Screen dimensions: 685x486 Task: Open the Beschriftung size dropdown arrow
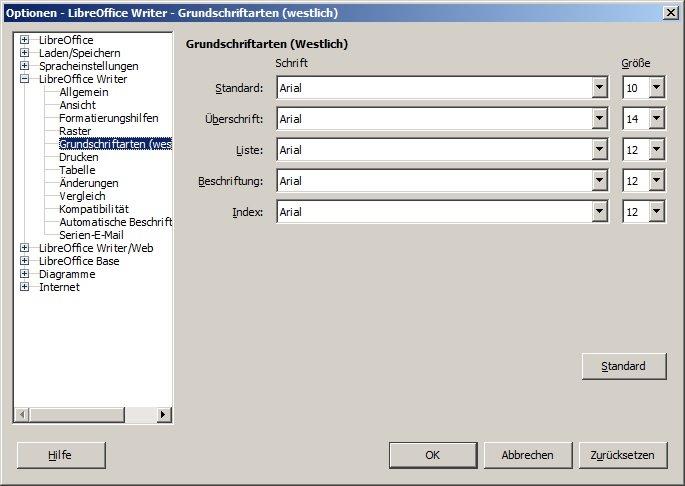click(657, 181)
